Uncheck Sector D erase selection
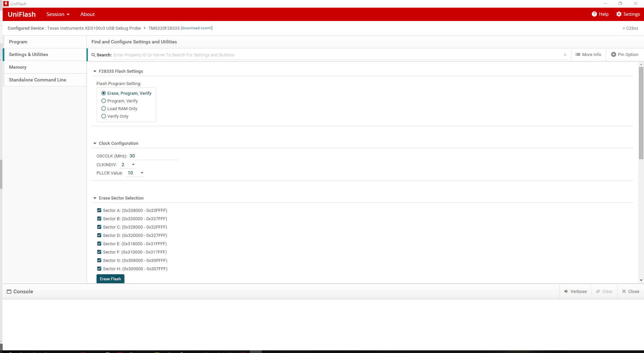The height and width of the screenshot is (353, 644). [99, 235]
